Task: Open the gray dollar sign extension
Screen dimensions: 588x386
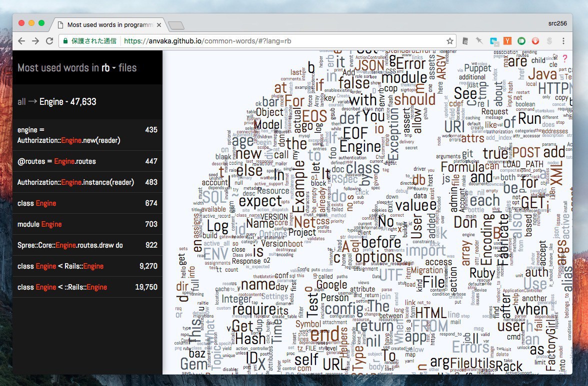Action: click(549, 41)
